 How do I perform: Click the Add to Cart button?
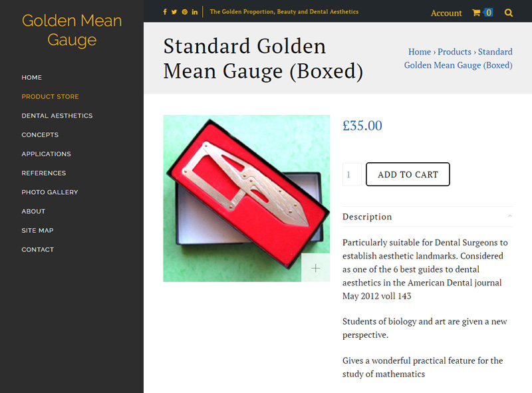[408, 174]
